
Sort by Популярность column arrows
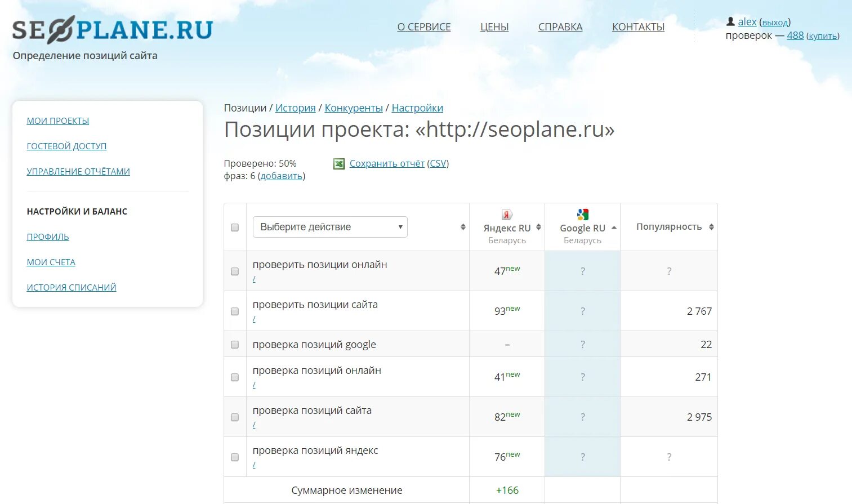pos(711,227)
